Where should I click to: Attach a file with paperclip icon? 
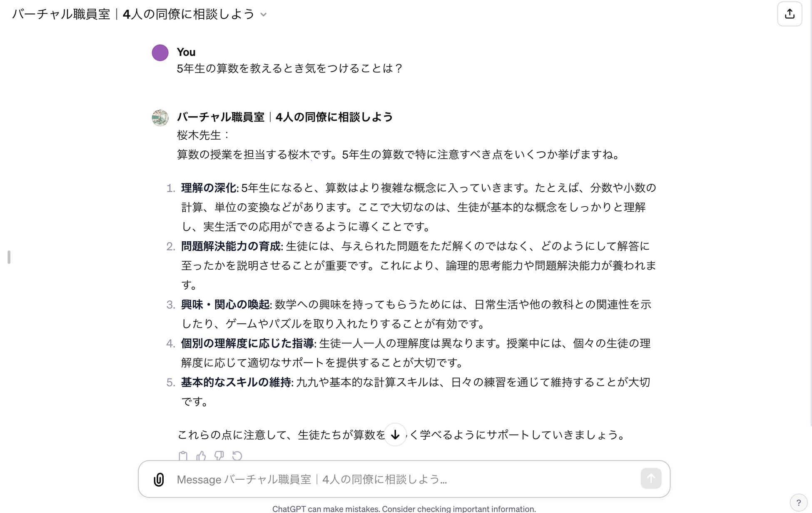point(159,479)
